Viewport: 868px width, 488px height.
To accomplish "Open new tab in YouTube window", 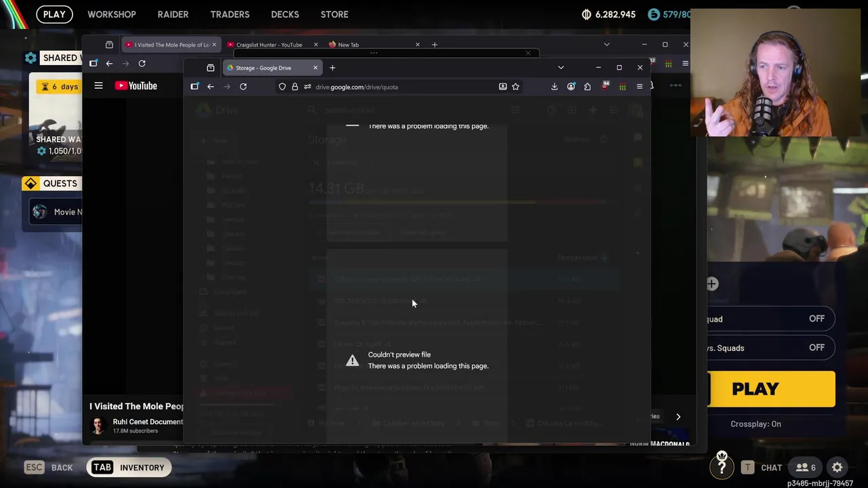I will 435,45.
